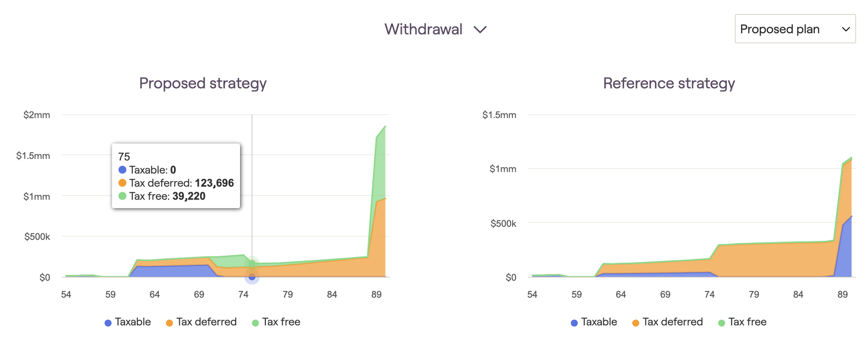The height and width of the screenshot is (344, 868).
Task: Click the green Tax free data point at age 75
Action: (x=252, y=264)
